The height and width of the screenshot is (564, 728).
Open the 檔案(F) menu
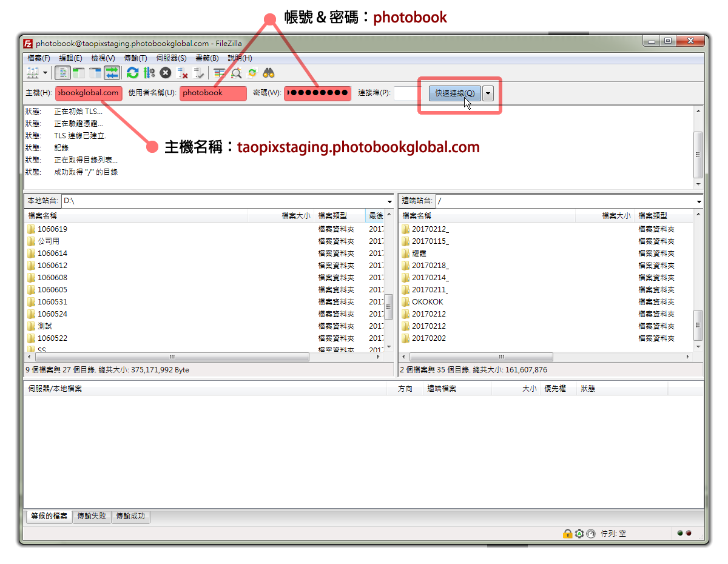(39, 58)
